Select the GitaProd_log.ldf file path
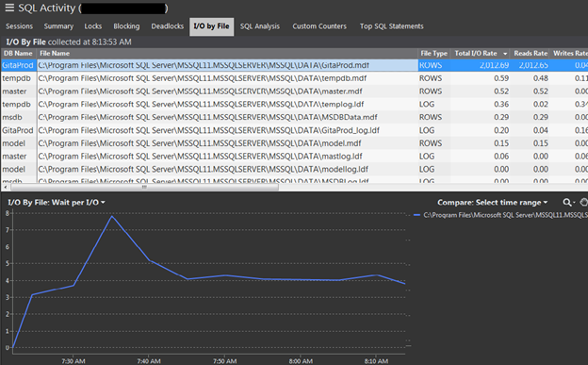588x365 pixels. coord(209,130)
